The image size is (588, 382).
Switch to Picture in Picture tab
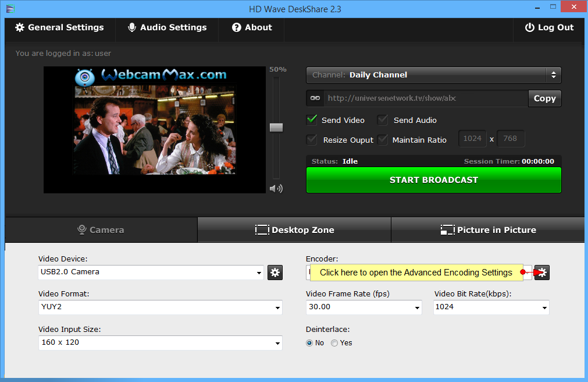(x=488, y=230)
